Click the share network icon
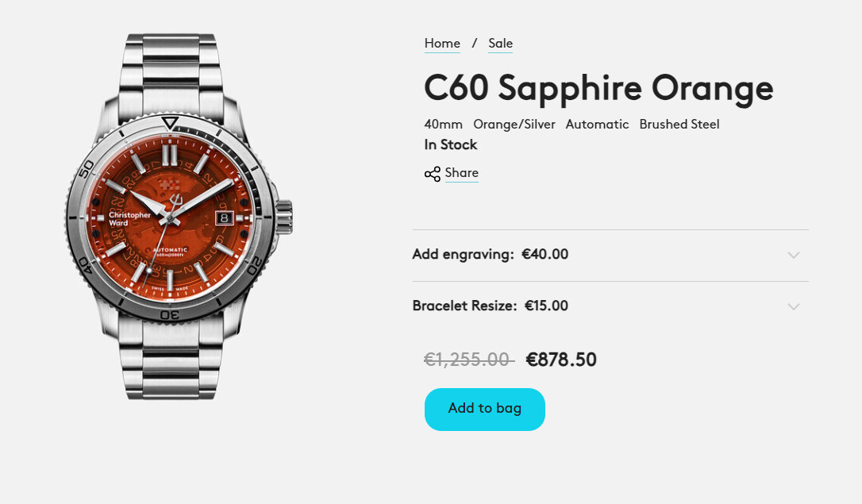 (x=432, y=175)
